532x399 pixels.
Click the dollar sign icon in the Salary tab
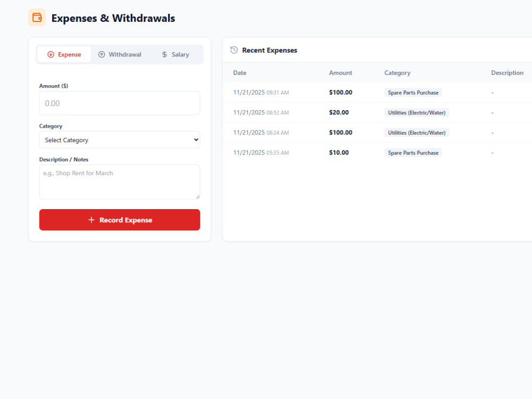[164, 54]
